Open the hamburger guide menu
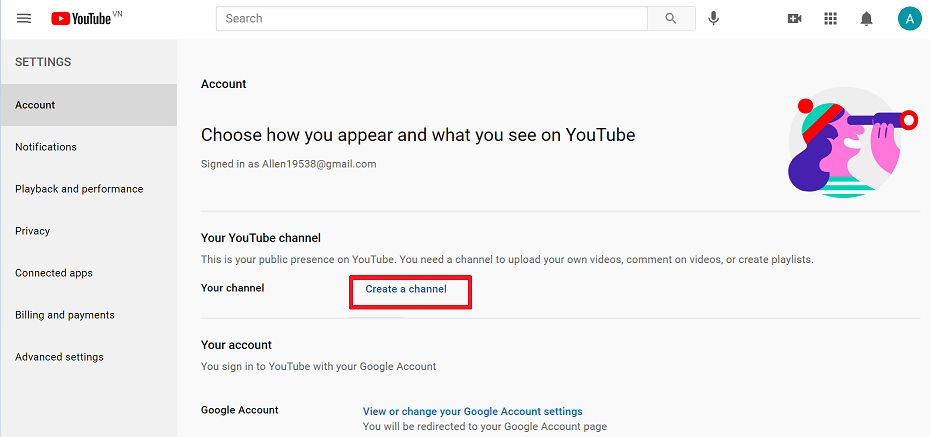Image resolution: width=930 pixels, height=437 pixels. click(24, 18)
